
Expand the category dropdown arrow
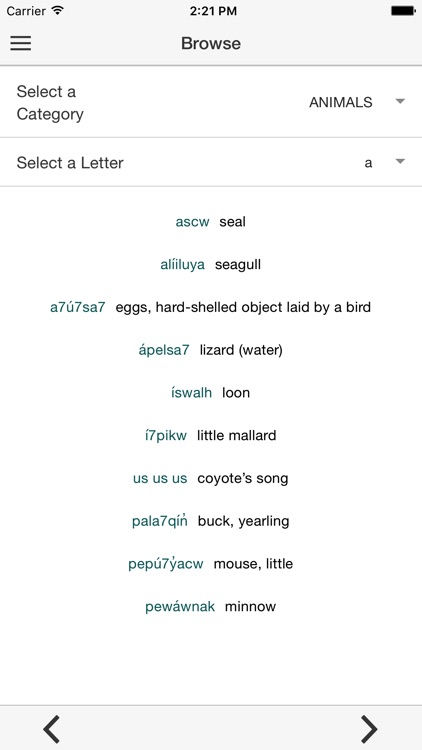coord(400,101)
